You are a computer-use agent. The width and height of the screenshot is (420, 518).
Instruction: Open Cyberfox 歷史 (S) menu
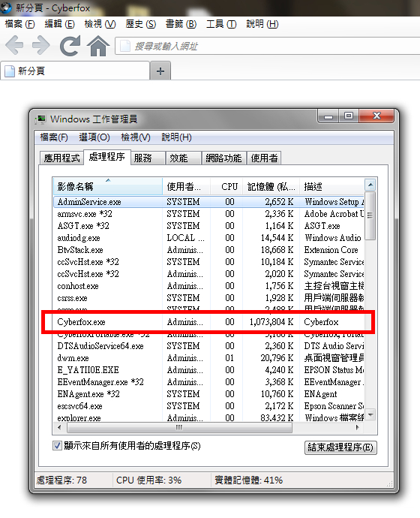click(140, 24)
